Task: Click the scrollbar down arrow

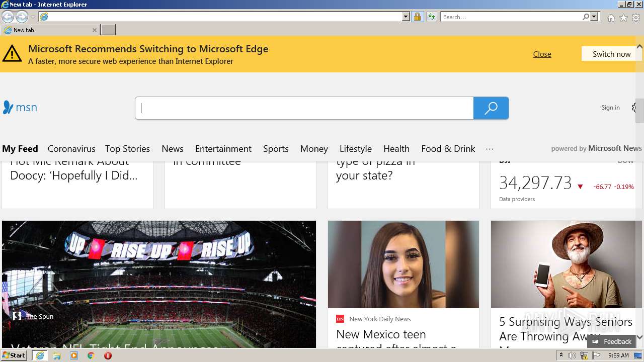Action: click(639, 337)
